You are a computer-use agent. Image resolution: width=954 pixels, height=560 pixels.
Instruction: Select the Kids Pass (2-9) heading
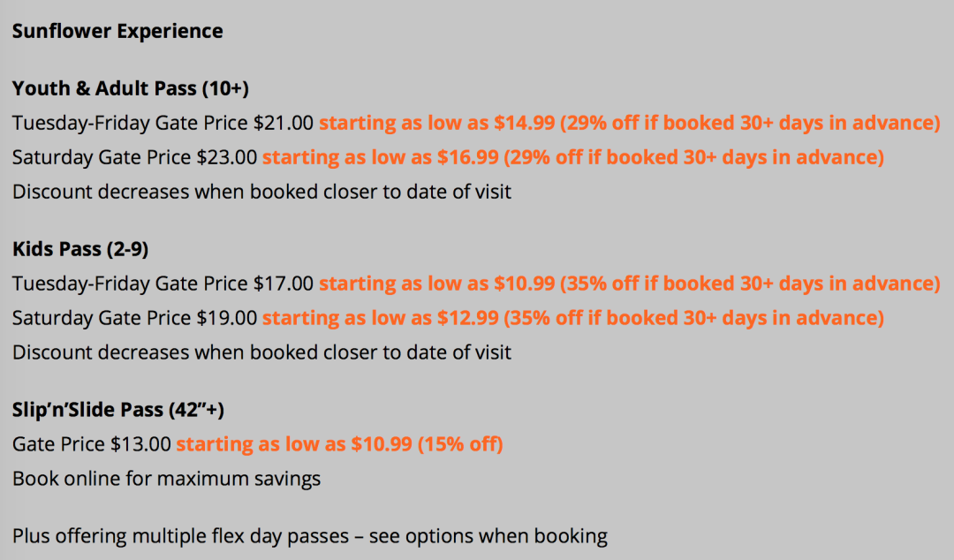80,250
